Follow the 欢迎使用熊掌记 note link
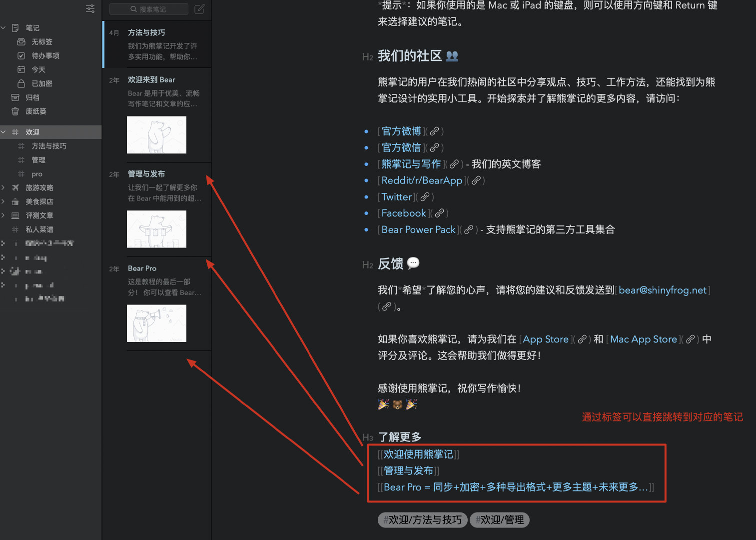Image resolution: width=756 pixels, height=540 pixels. coord(418,454)
